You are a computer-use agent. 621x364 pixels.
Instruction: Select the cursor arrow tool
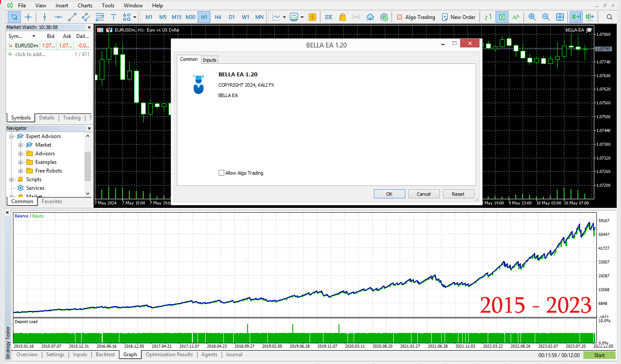[x=14, y=17]
